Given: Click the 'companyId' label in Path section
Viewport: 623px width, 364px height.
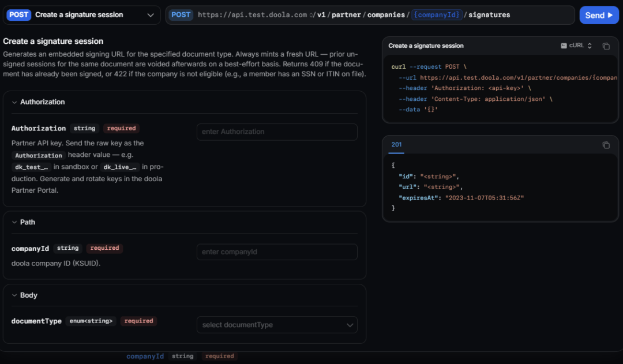Looking at the screenshot, I should pos(30,249).
